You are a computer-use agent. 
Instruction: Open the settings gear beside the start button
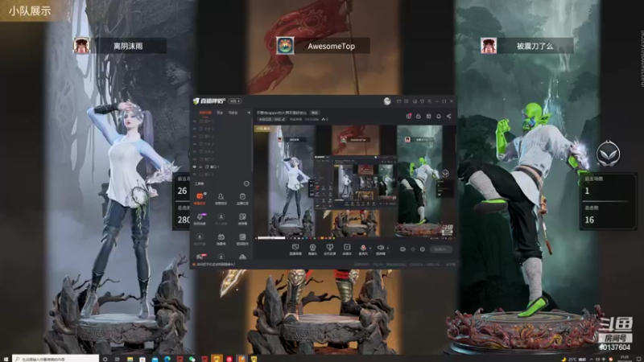tap(423, 249)
